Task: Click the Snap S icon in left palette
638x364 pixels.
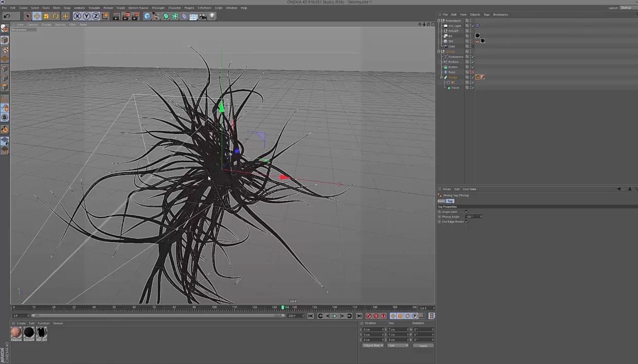Action: coord(5,117)
